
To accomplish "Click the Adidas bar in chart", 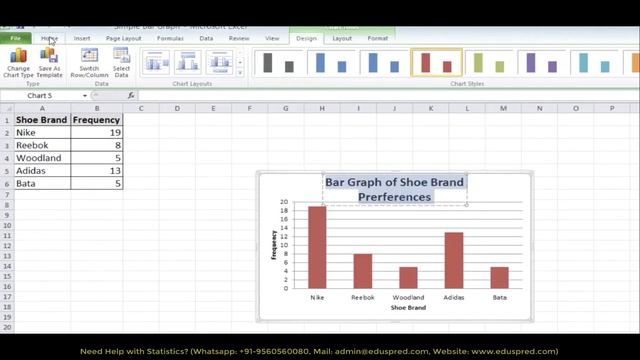I will (x=454, y=260).
